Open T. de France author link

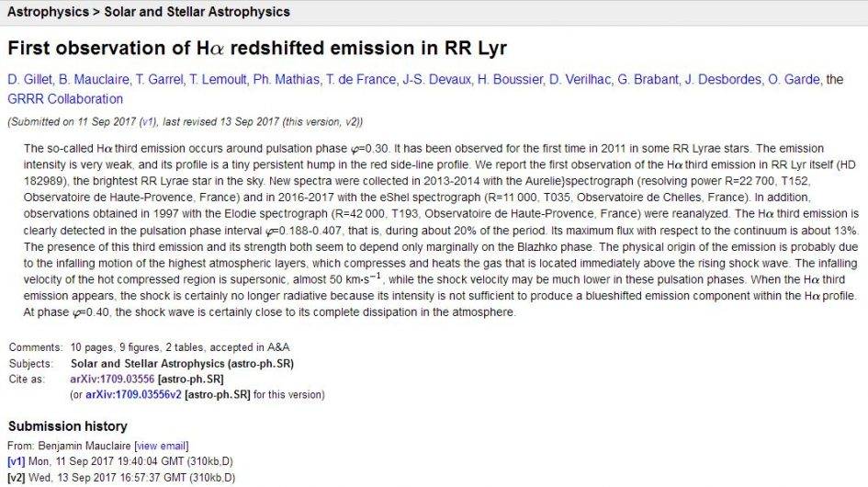(x=361, y=80)
